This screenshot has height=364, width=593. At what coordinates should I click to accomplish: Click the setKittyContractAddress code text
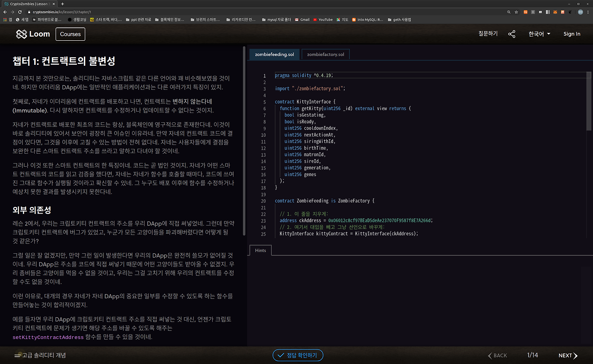pyautogui.click(x=48, y=337)
